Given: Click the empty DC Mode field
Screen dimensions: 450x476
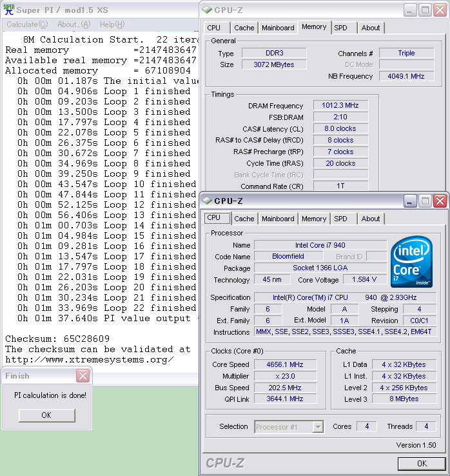Looking at the screenshot, I should [x=406, y=64].
